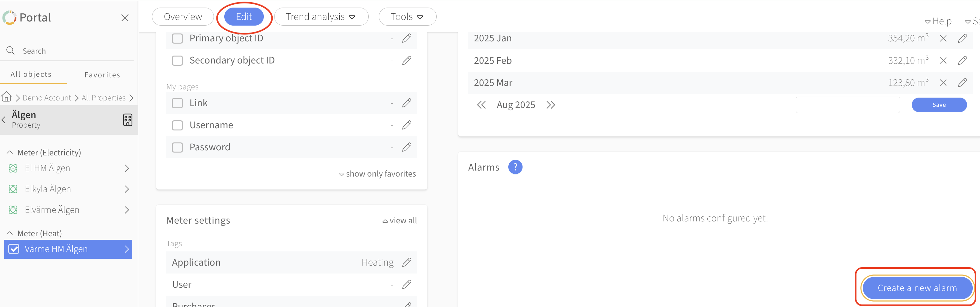Viewport: 980px width, 307px height.
Task: Open the Tools dropdown menu
Action: pos(407,17)
